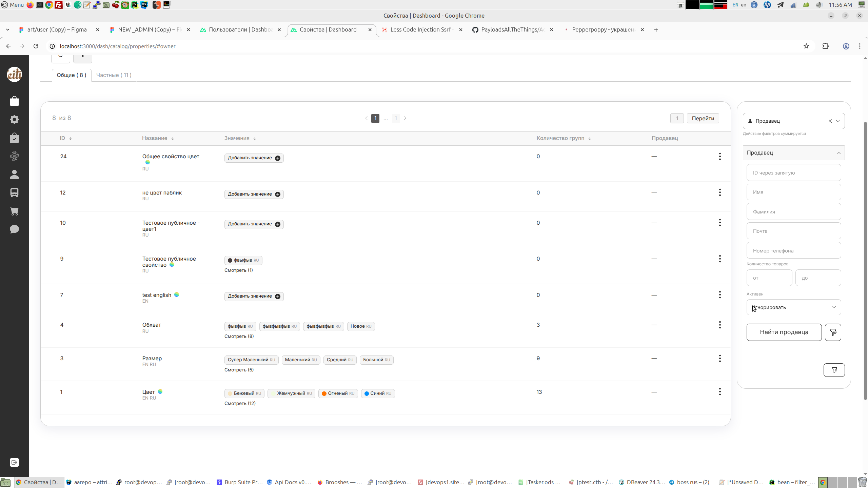Open the chat bubble sidebar icon
This screenshot has height=488, width=868.
click(14, 229)
